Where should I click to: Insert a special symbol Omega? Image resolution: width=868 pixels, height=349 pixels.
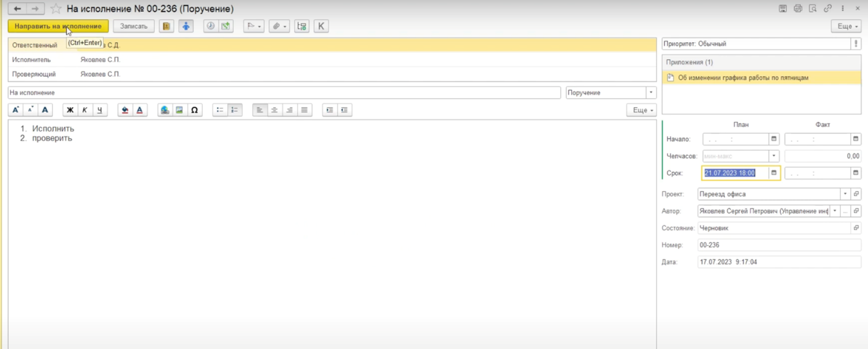tap(194, 110)
